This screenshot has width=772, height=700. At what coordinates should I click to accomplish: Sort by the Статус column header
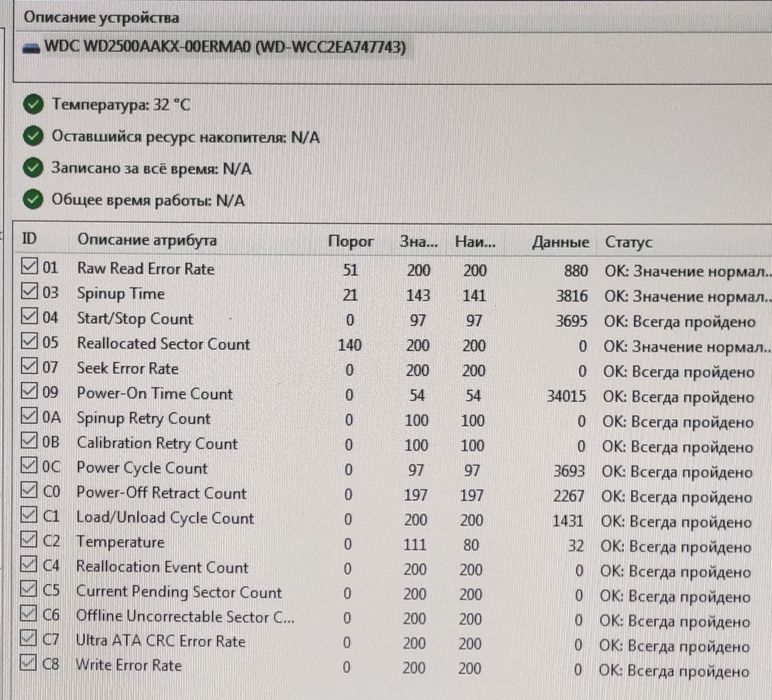pyautogui.click(x=629, y=242)
